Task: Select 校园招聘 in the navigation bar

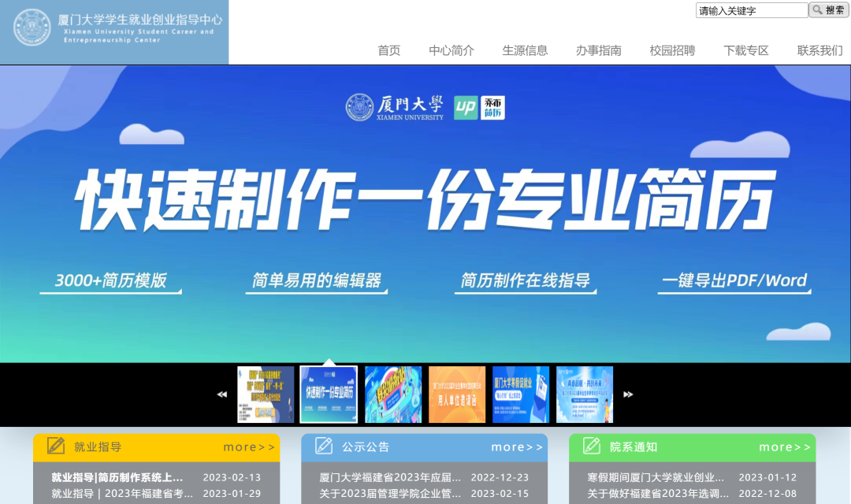Action: [x=672, y=50]
